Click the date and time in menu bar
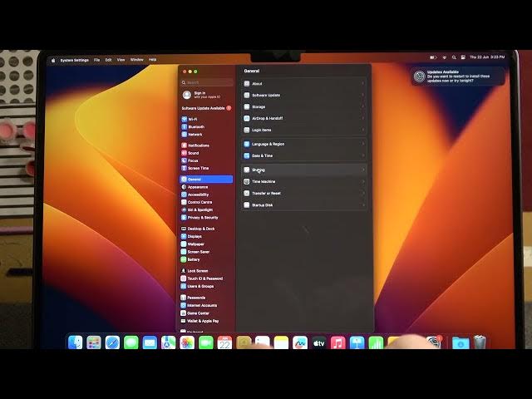Screen dimensions: 532x399 click(487, 57)
